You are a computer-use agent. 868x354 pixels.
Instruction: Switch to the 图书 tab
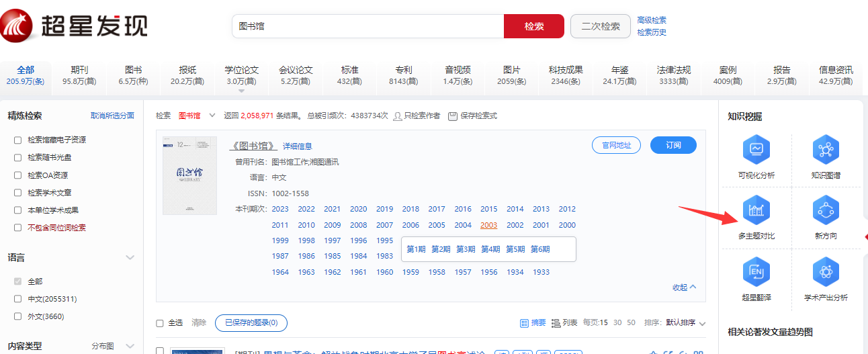(x=133, y=75)
